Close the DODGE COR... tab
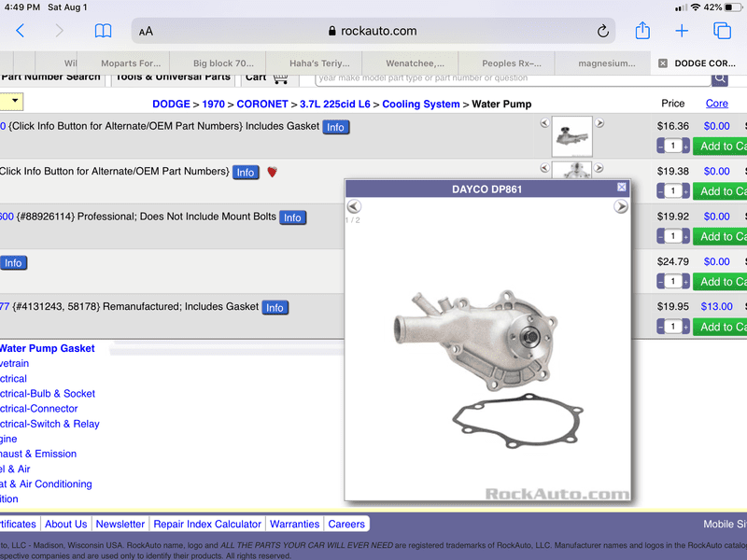This screenshot has height=560, width=747. (x=663, y=63)
